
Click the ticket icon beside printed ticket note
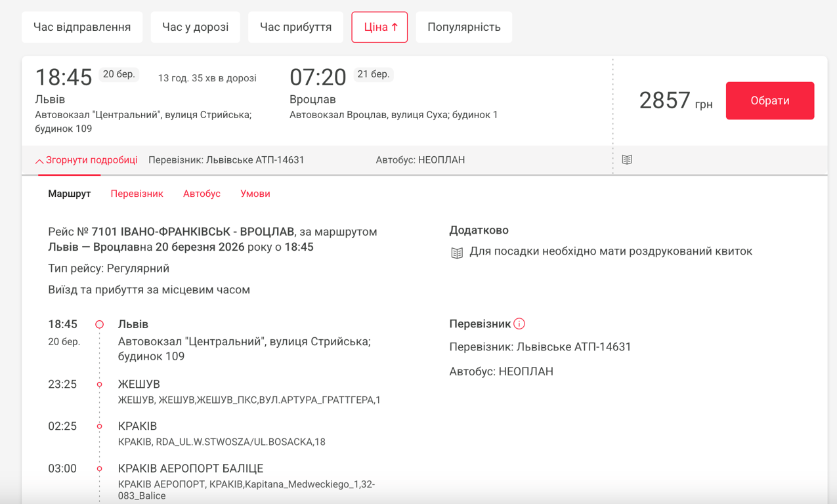coord(457,253)
